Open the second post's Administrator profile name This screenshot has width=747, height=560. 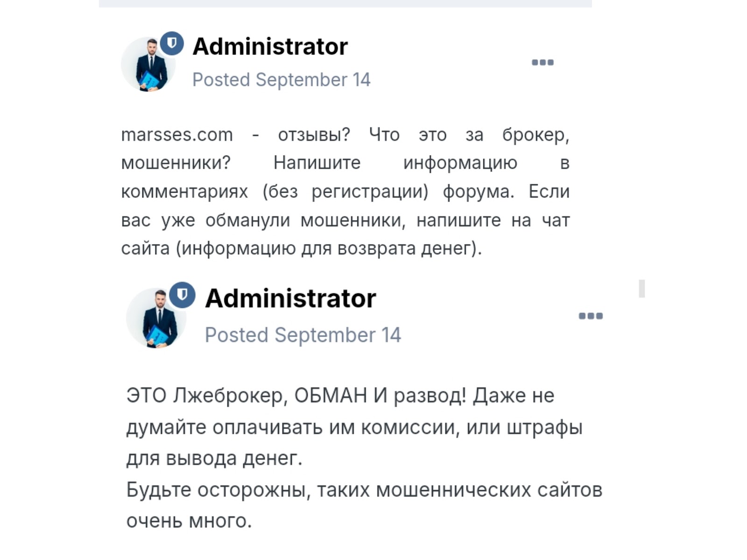[290, 298]
